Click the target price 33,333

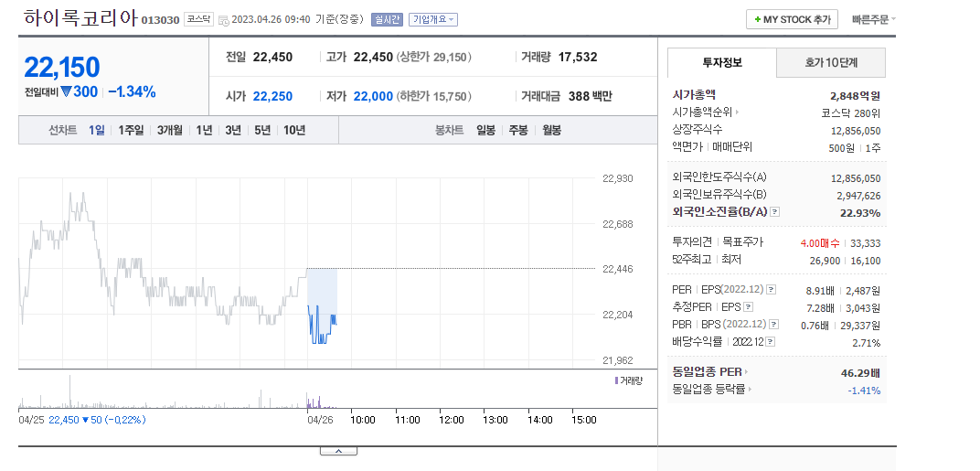tap(865, 242)
